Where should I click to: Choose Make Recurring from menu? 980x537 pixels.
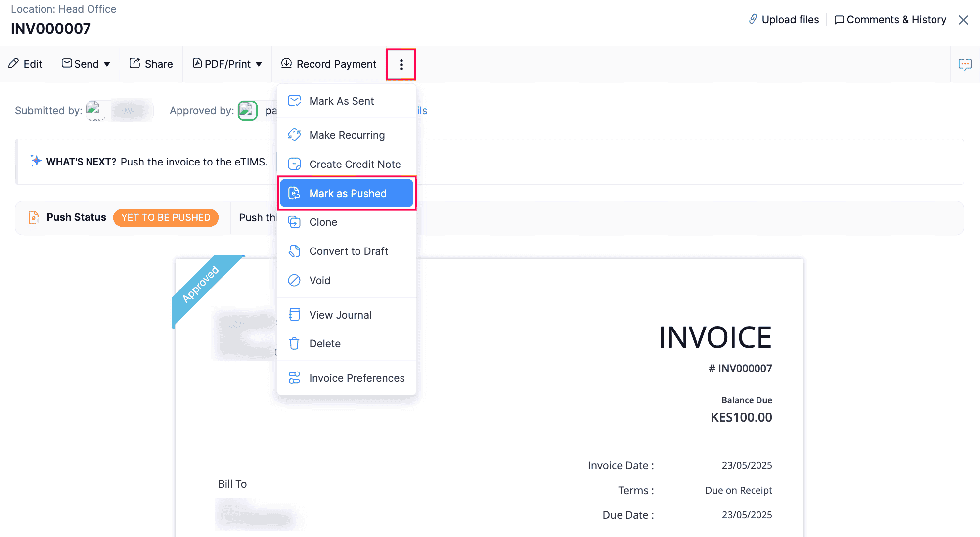pyautogui.click(x=347, y=135)
